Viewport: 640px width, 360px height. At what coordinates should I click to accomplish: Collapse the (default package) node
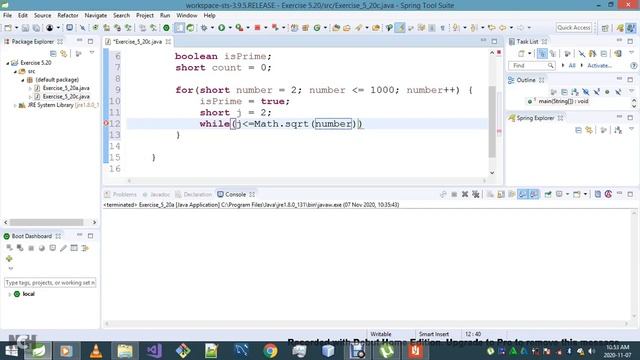click(x=23, y=80)
